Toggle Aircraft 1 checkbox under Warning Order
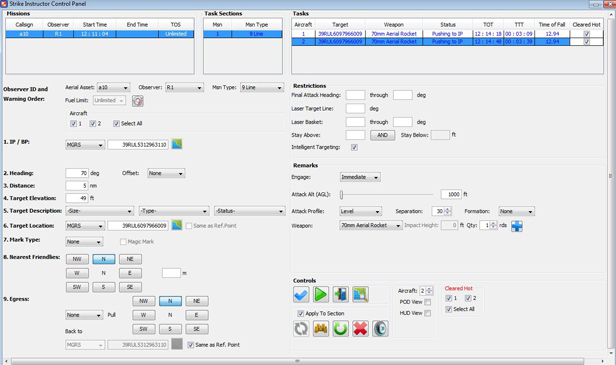616x365 pixels. coord(73,123)
